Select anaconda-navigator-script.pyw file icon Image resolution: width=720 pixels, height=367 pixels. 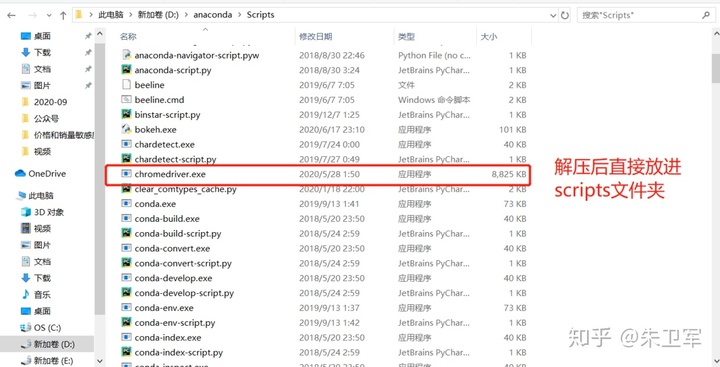click(126, 56)
